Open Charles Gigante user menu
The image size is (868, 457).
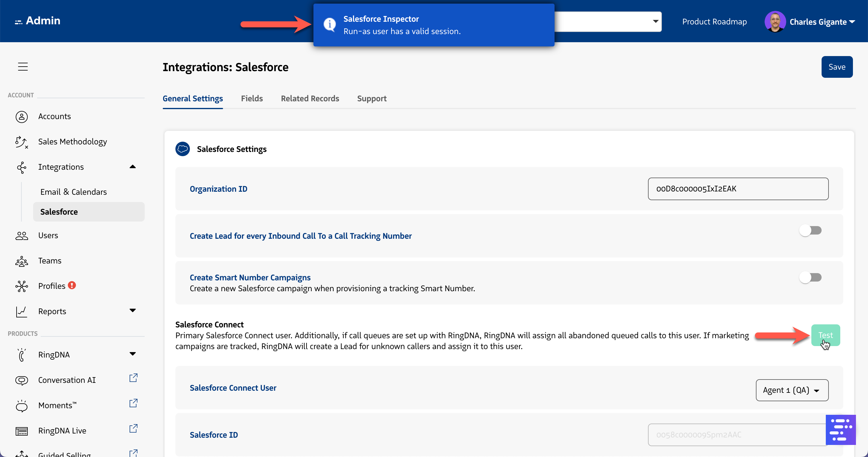819,22
